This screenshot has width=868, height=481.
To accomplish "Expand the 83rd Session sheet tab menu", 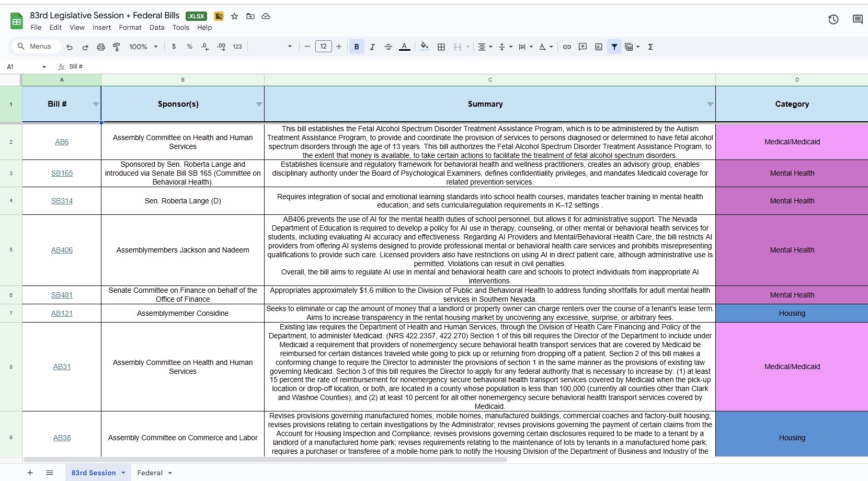I will click(123, 473).
